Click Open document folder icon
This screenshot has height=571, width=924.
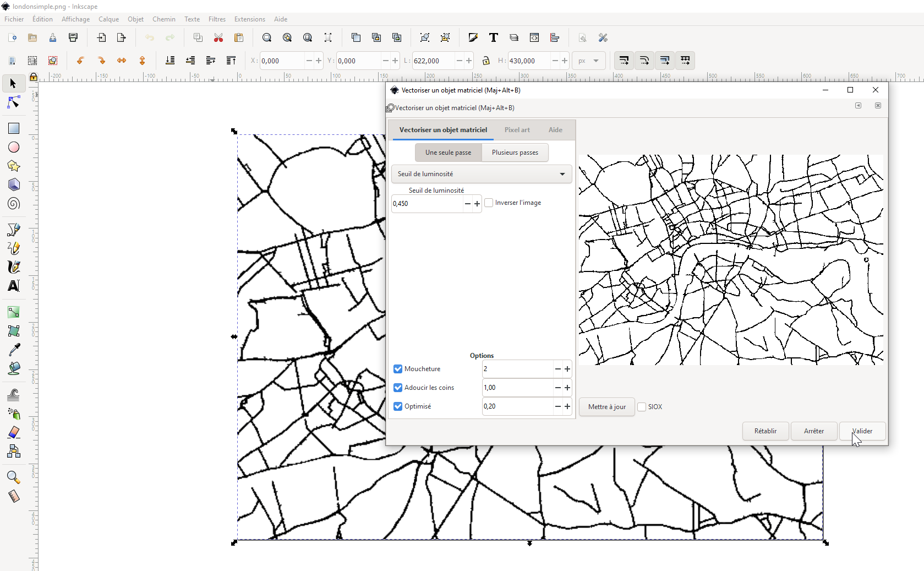click(x=32, y=37)
